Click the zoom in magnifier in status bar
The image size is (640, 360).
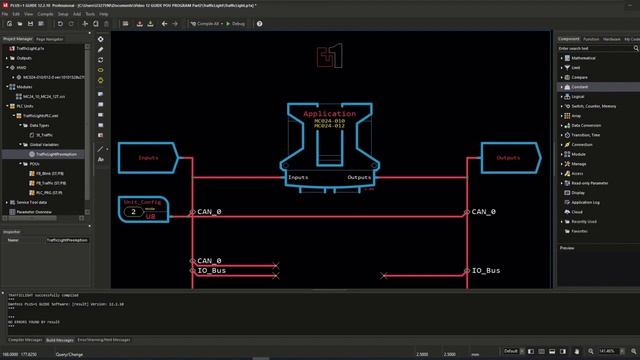coord(633,351)
